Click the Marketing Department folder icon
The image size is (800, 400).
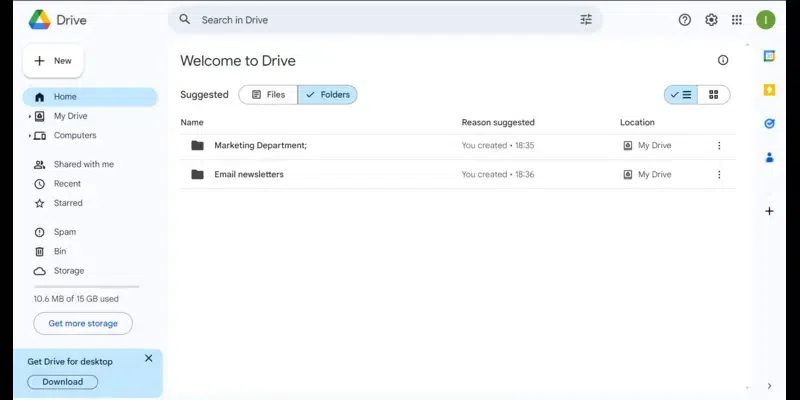point(197,145)
